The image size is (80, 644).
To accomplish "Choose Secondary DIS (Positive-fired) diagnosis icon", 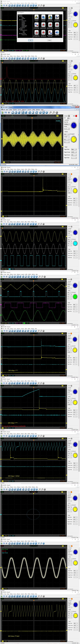I will point(57,25).
